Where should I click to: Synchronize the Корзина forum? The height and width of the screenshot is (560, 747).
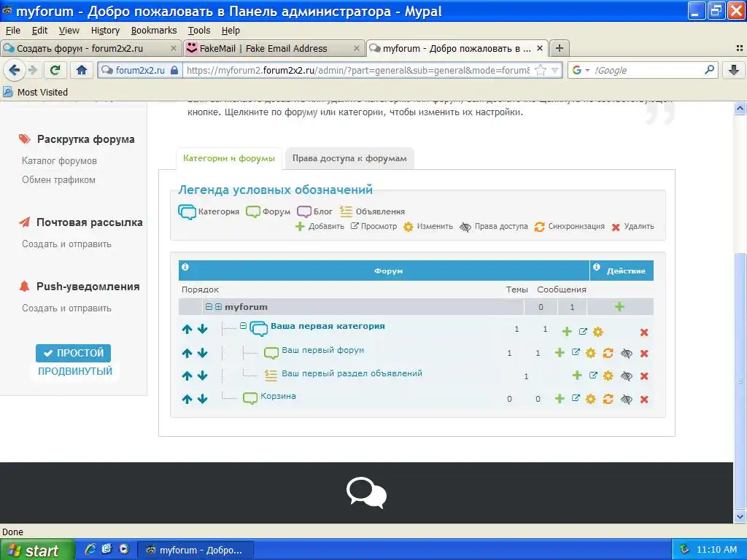(x=608, y=399)
